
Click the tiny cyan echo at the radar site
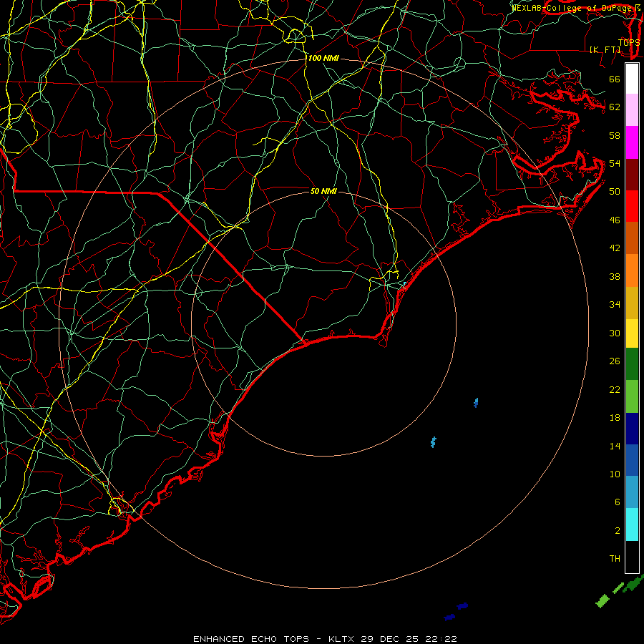pos(404,284)
